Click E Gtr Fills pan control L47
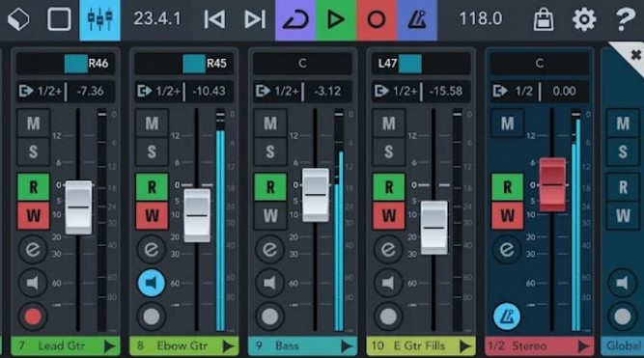 [x=421, y=64]
